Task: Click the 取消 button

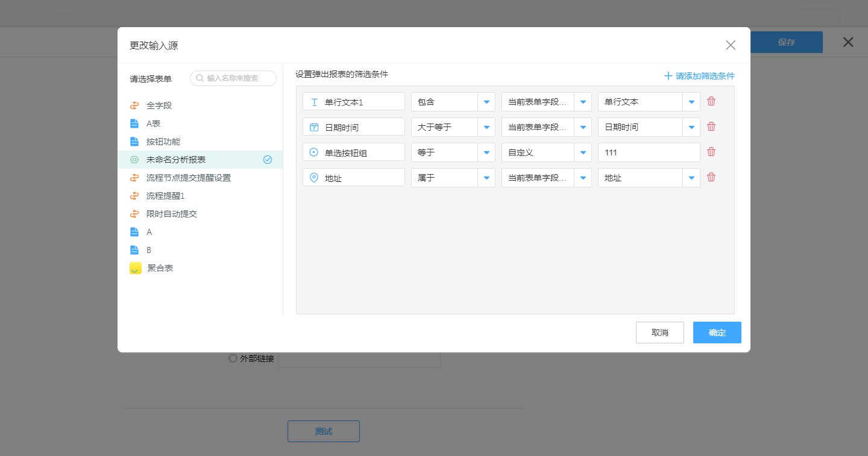Action: [659, 333]
